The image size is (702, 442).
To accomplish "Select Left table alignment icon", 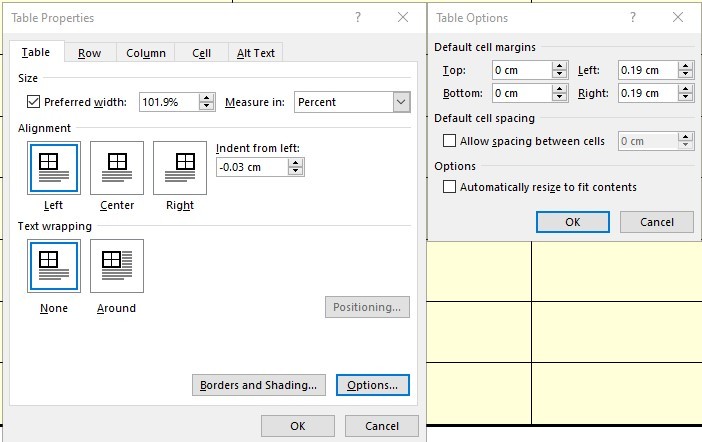I will 54,168.
